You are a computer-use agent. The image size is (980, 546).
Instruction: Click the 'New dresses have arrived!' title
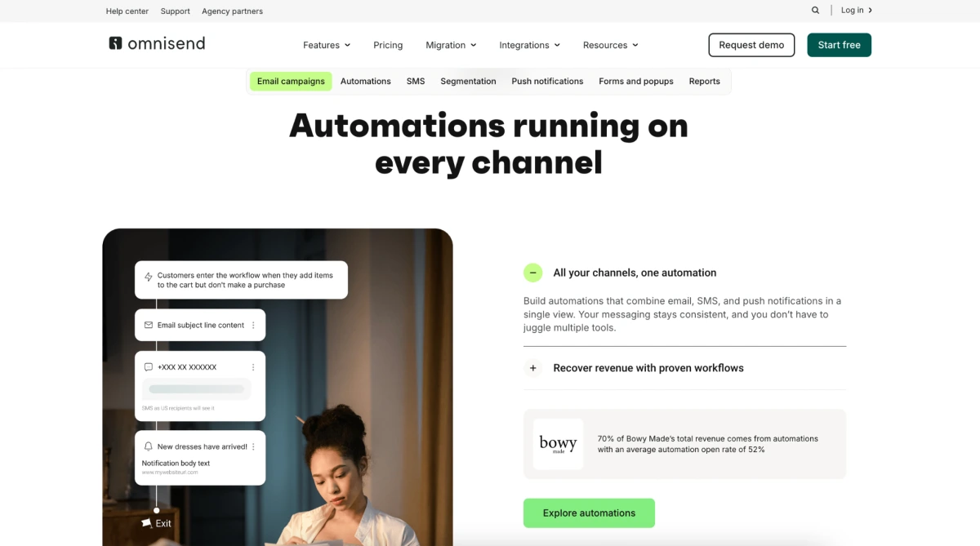202,446
